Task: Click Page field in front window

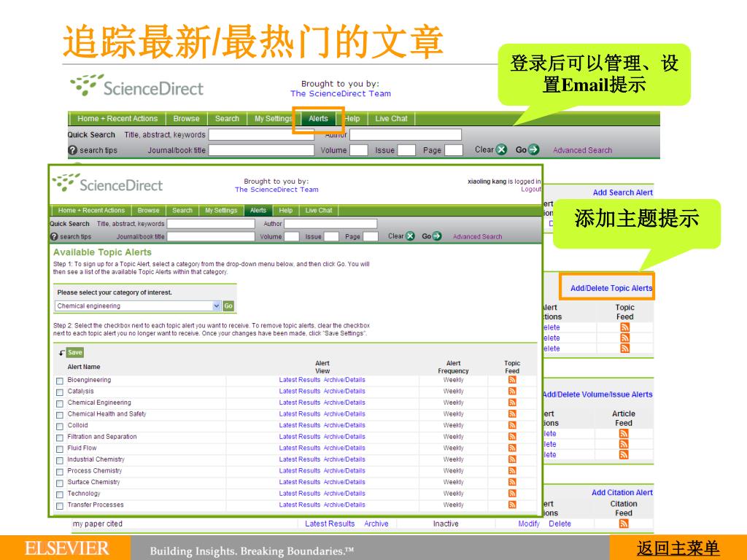Action: point(370,237)
